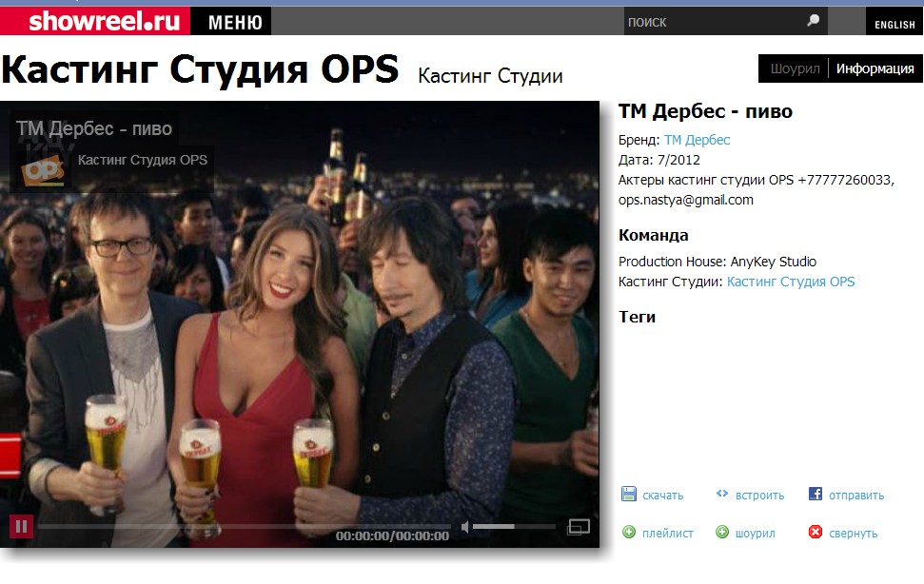Viewport: 924px width, 584px height.
Task: Click the отправить share link
Action: coord(856,496)
